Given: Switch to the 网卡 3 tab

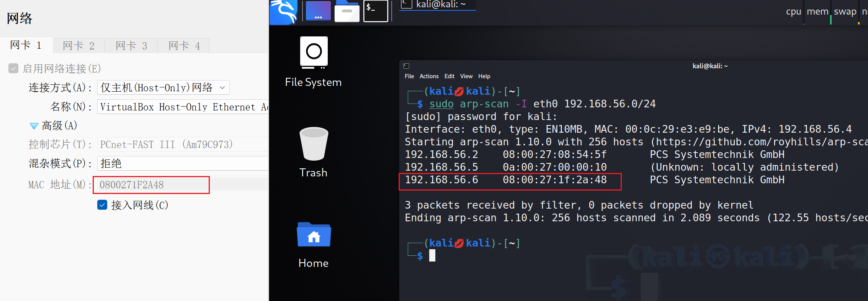Looking at the screenshot, I should (132, 46).
